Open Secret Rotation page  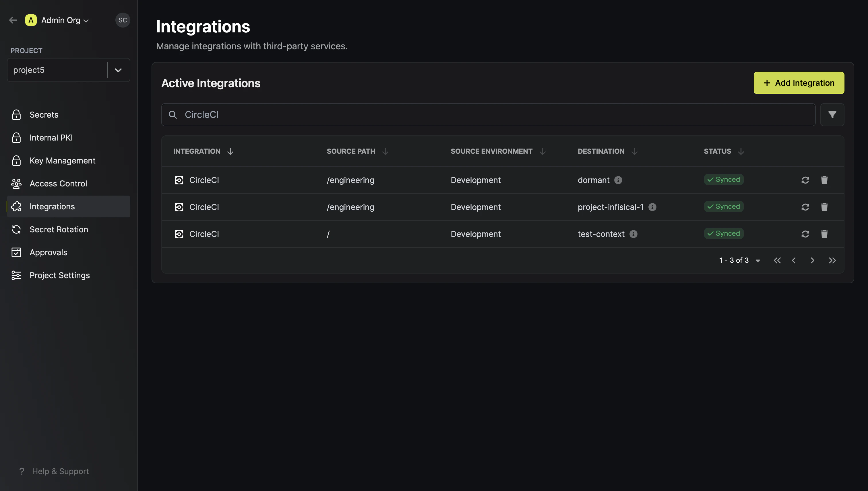point(69,229)
